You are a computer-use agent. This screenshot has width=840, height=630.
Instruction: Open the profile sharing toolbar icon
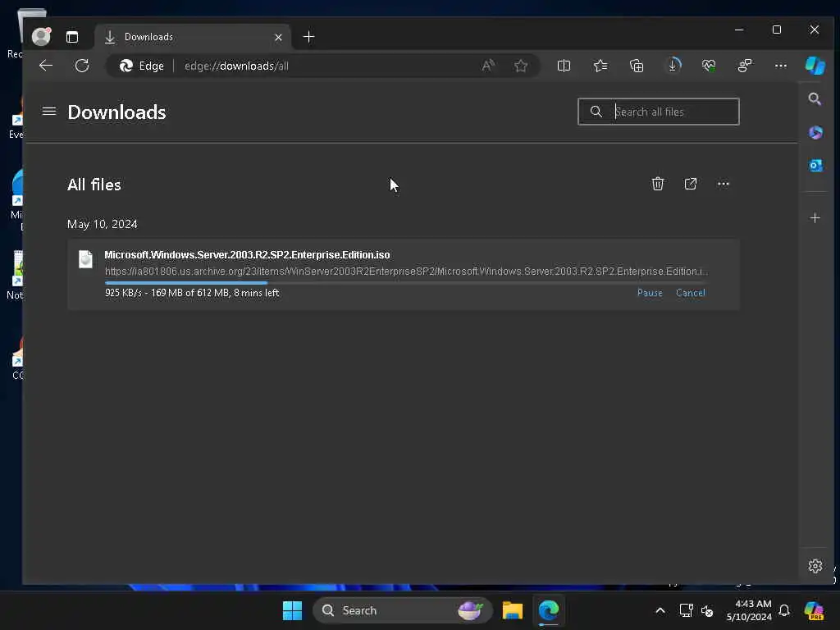745,66
